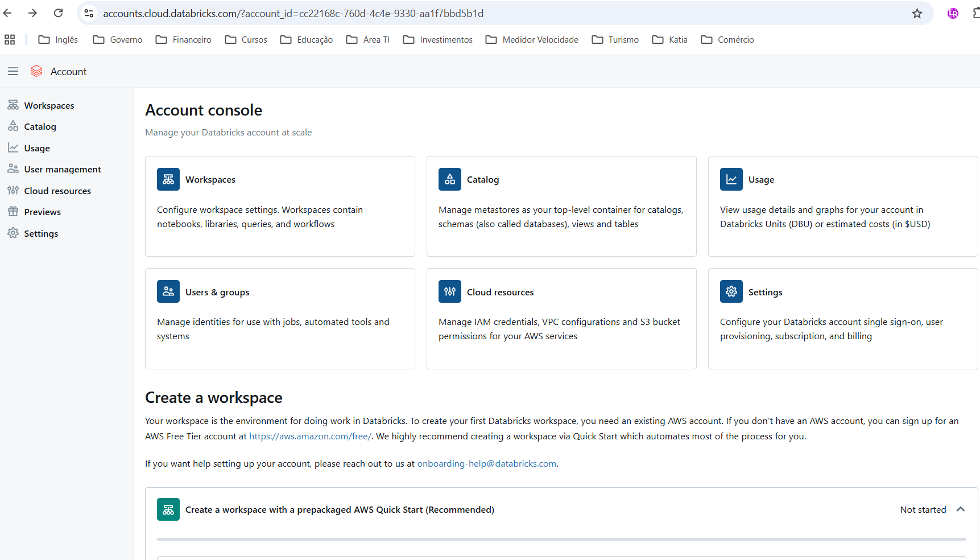Click the Users & groups card icon
Screen dimensions: 980x560
point(168,291)
